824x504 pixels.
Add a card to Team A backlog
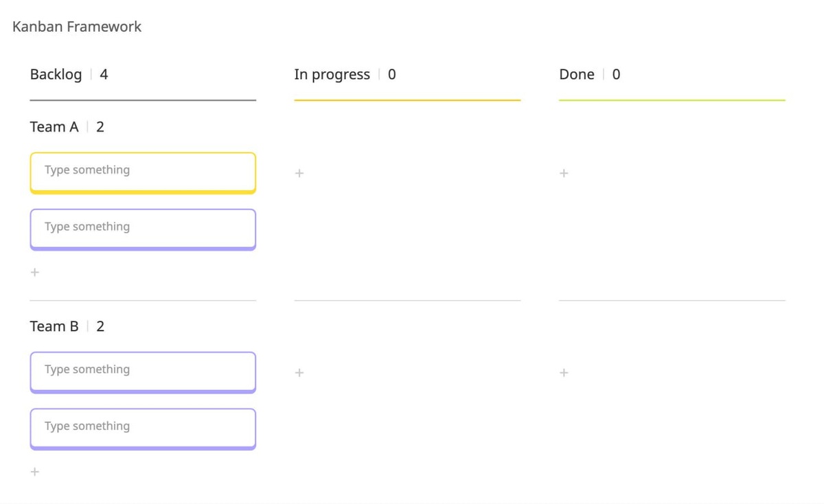coord(35,273)
